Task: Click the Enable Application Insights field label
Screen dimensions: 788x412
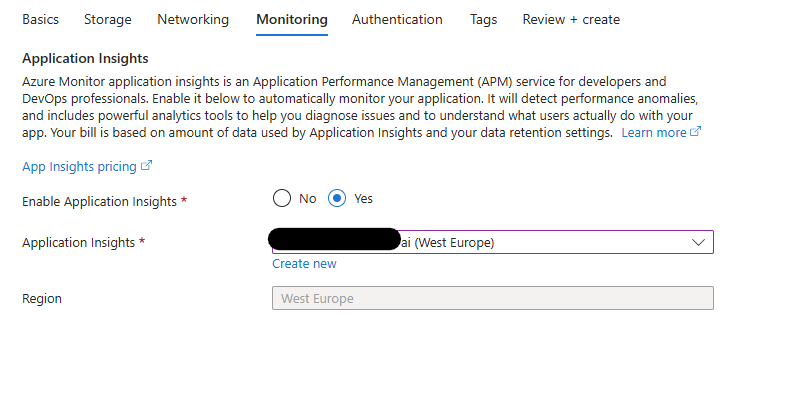Action: [100, 202]
